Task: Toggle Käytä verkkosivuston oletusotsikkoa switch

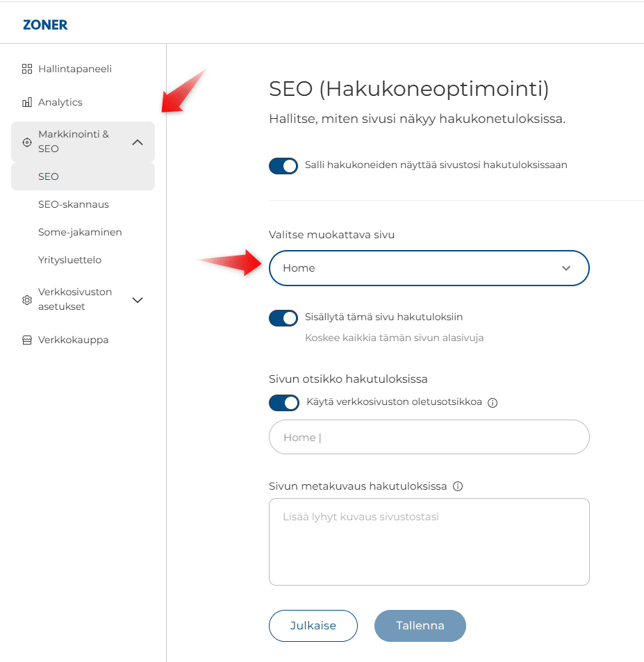Action: click(283, 402)
